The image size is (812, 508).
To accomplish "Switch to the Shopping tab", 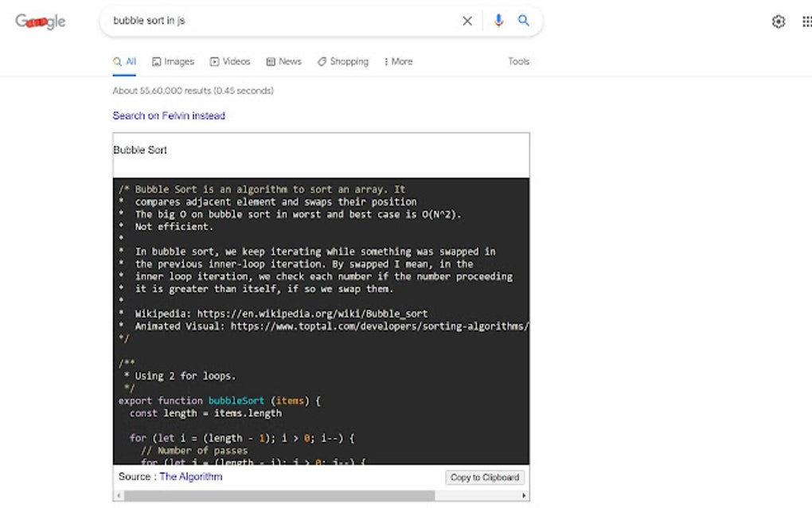I will [x=343, y=61].
